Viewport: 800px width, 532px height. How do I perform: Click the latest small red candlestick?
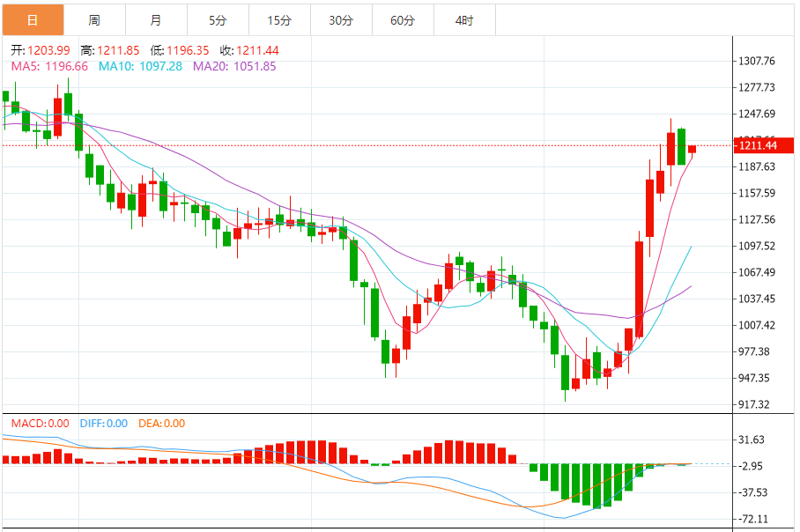[692, 149]
